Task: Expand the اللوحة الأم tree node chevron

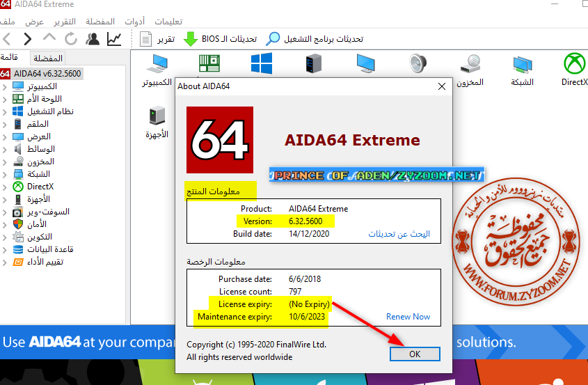Action: 4,100
